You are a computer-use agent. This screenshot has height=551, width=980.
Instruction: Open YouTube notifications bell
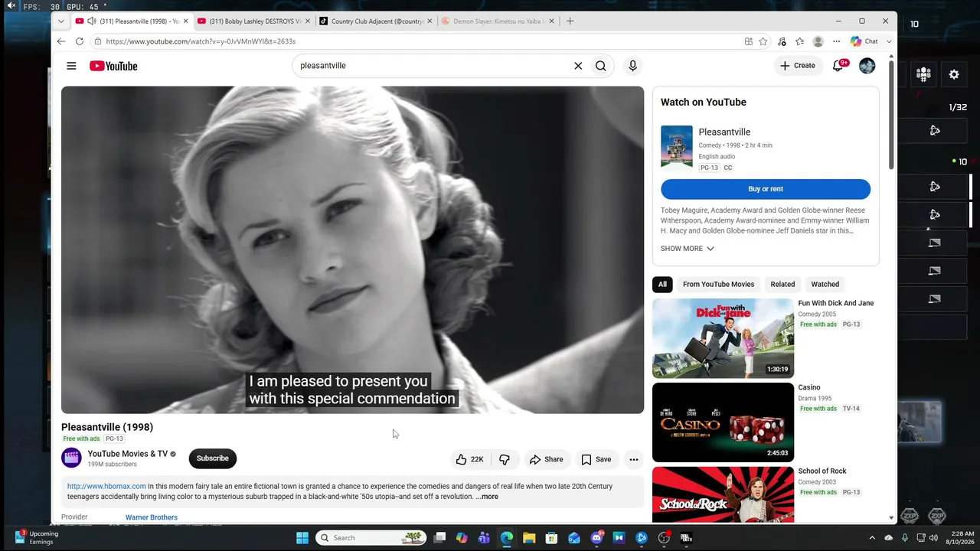click(x=838, y=66)
